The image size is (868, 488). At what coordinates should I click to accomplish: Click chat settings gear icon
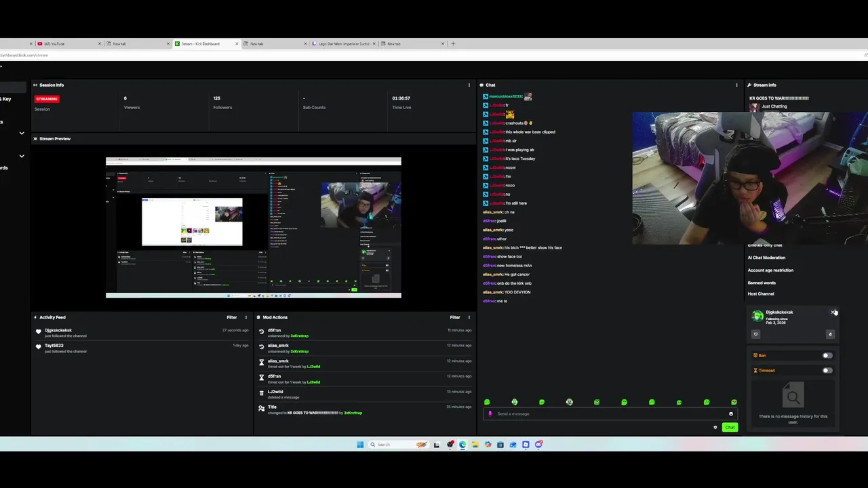715,428
